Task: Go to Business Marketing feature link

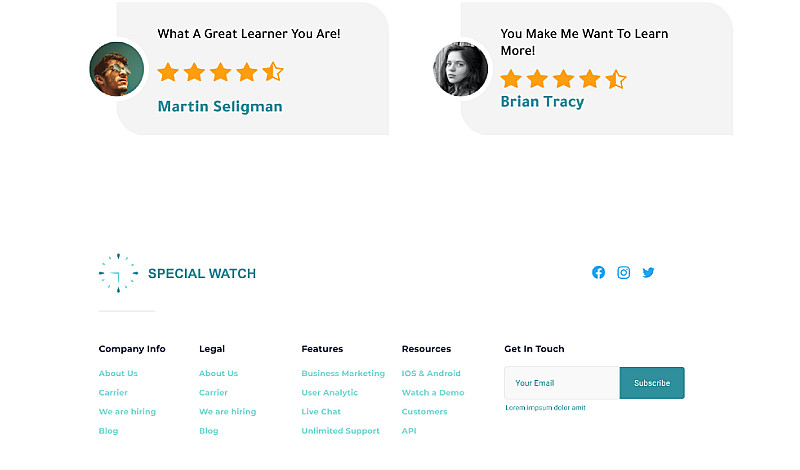Action: [343, 373]
